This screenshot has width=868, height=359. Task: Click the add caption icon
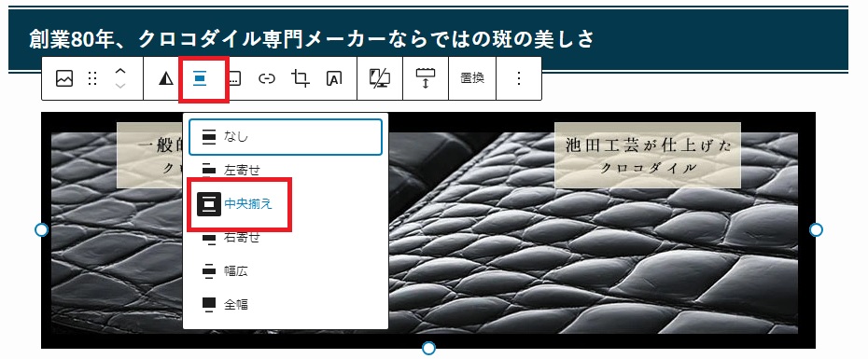(x=234, y=79)
